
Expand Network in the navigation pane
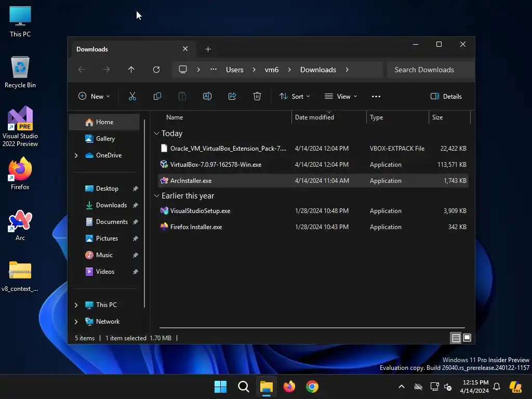point(76,322)
